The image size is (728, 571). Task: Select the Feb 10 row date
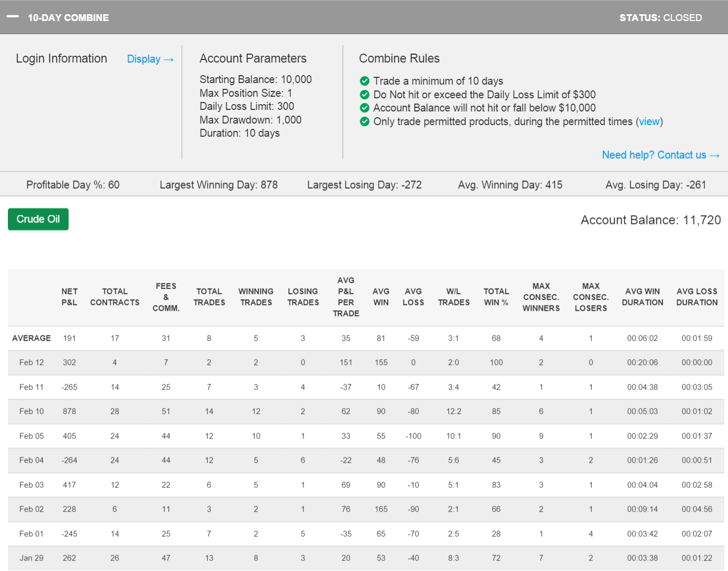32,411
